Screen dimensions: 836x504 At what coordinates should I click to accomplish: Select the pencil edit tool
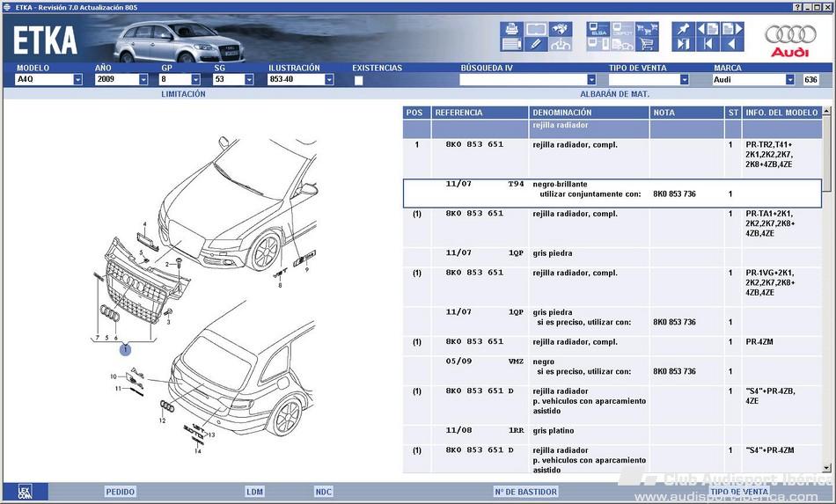536,44
